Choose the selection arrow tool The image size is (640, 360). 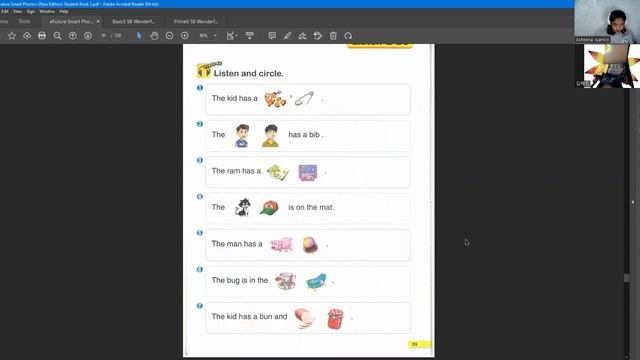139,36
